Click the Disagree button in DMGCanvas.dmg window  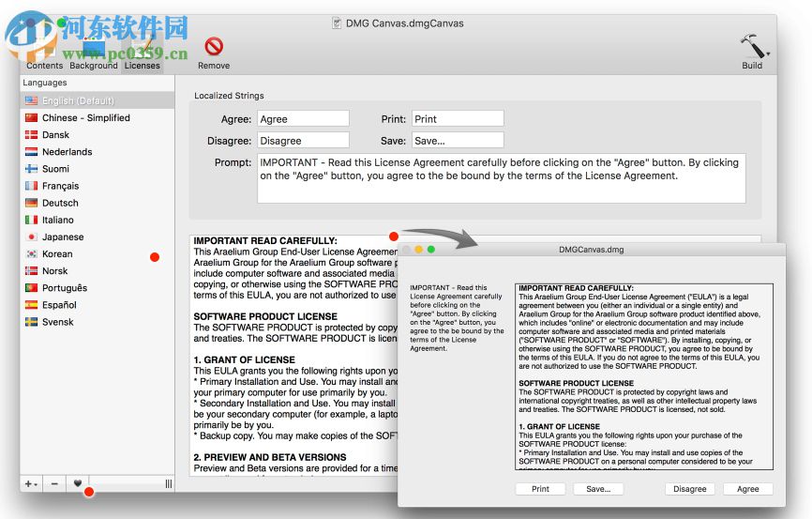pos(689,489)
